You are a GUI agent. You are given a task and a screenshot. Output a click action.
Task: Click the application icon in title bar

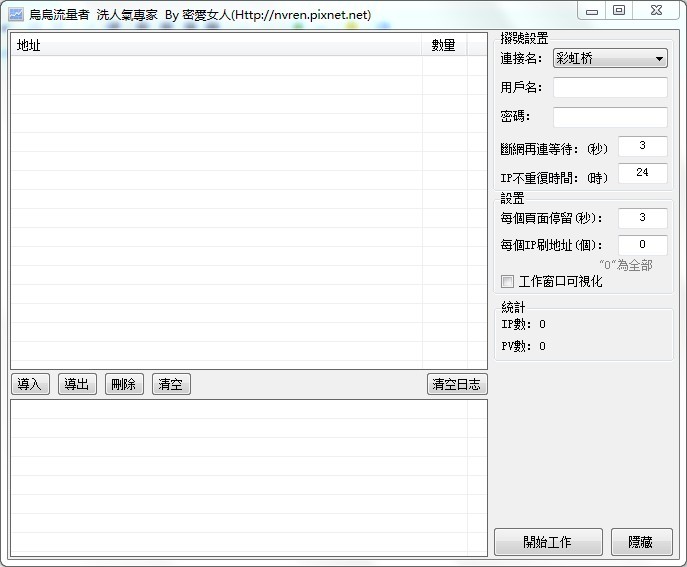click(x=16, y=14)
